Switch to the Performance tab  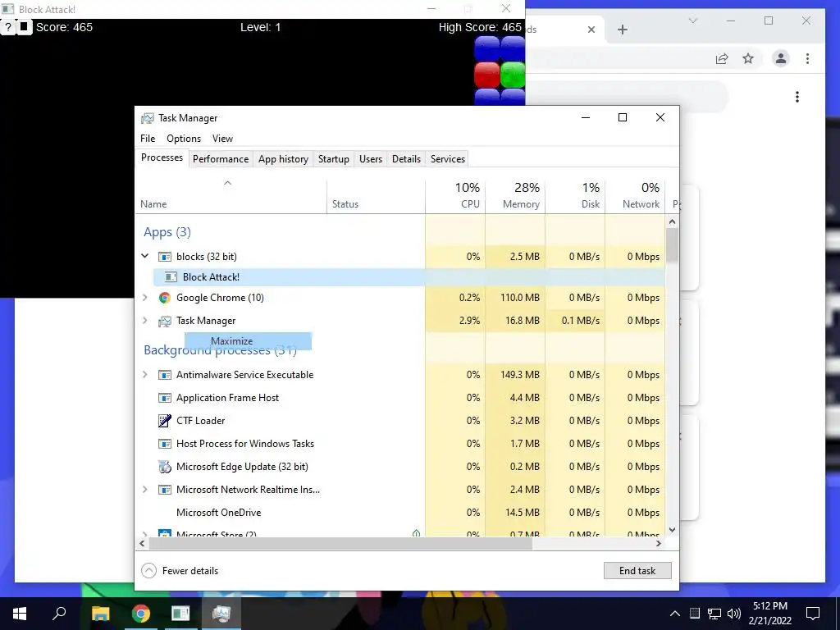pyautogui.click(x=221, y=159)
